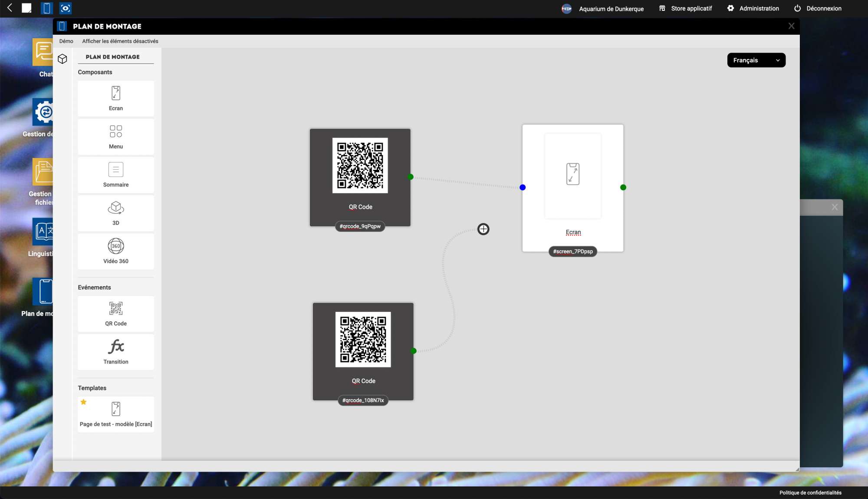This screenshot has width=868, height=499.
Task: Select the 3D component tile
Action: point(115,213)
